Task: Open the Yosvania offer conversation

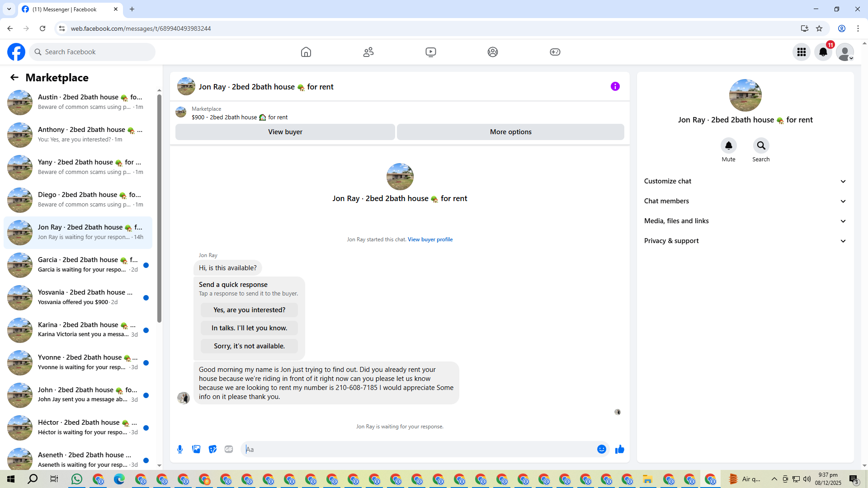Action: coord(78,298)
